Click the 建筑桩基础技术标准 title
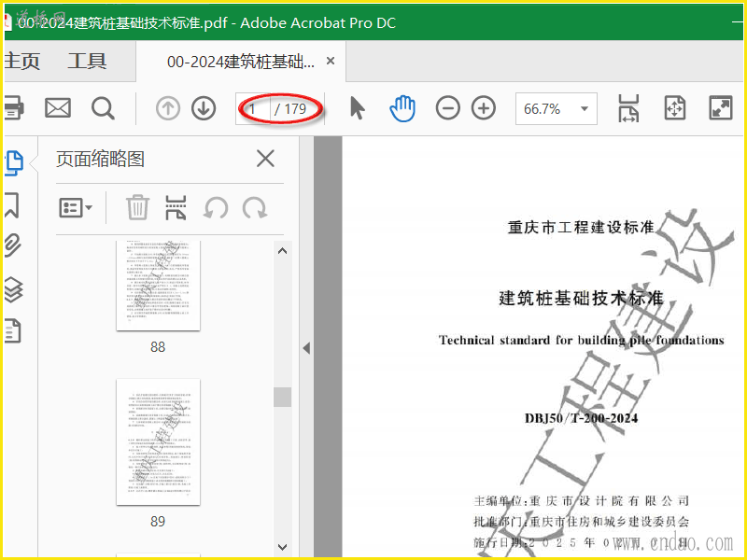The width and height of the screenshot is (747, 560). [x=581, y=299]
